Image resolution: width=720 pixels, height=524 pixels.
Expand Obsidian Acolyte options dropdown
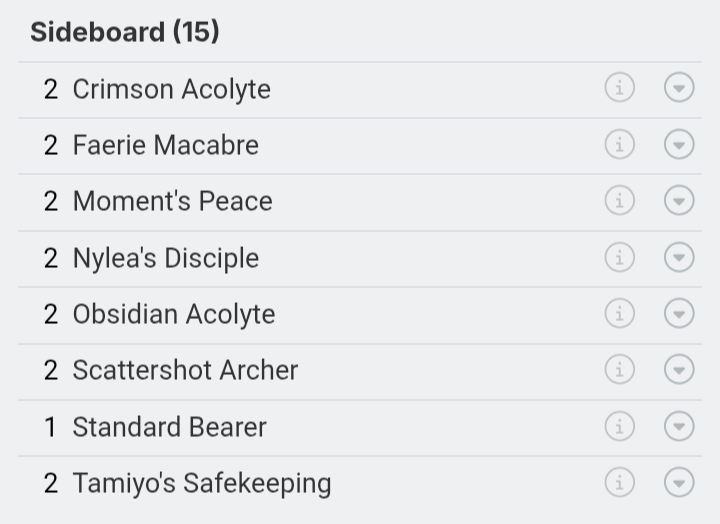tap(679, 314)
